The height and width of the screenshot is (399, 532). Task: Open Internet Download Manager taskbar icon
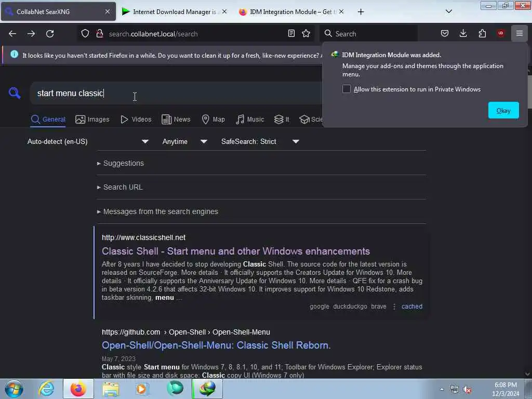tap(207, 389)
